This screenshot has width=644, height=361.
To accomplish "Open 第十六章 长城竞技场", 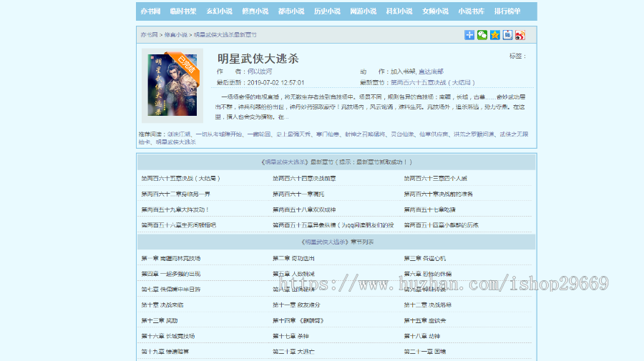I will point(168,337).
